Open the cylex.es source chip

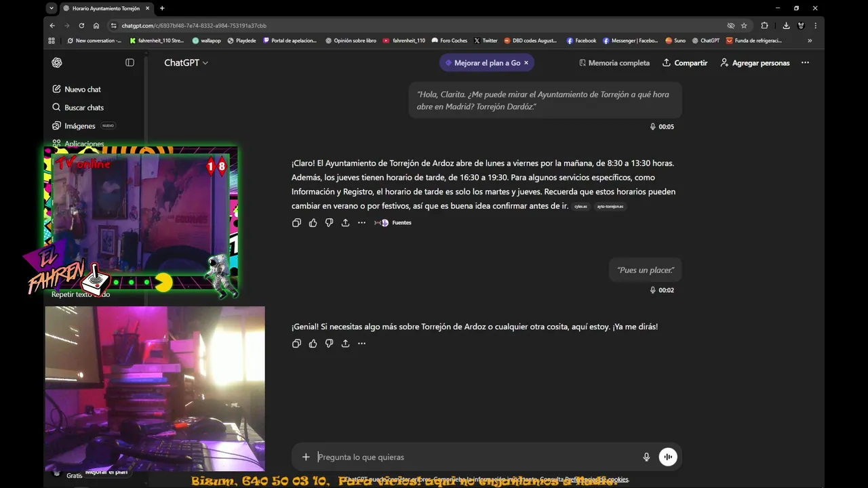pyautogui.click(x=580, y=207)
